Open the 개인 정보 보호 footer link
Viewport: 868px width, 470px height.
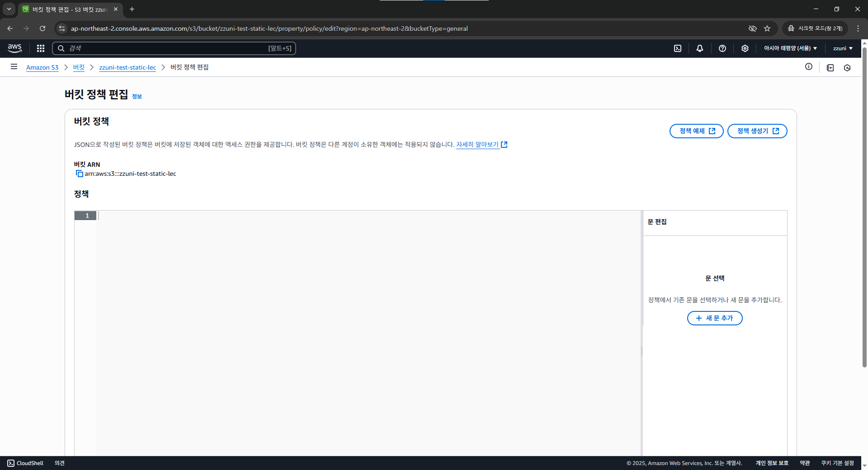coord(772,463)
